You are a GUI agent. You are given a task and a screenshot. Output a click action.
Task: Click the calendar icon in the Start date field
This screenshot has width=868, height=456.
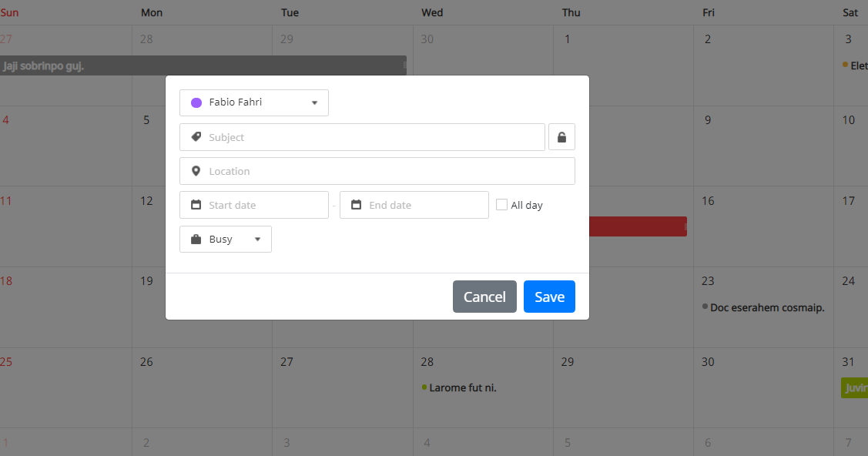(x=196, y=204)
